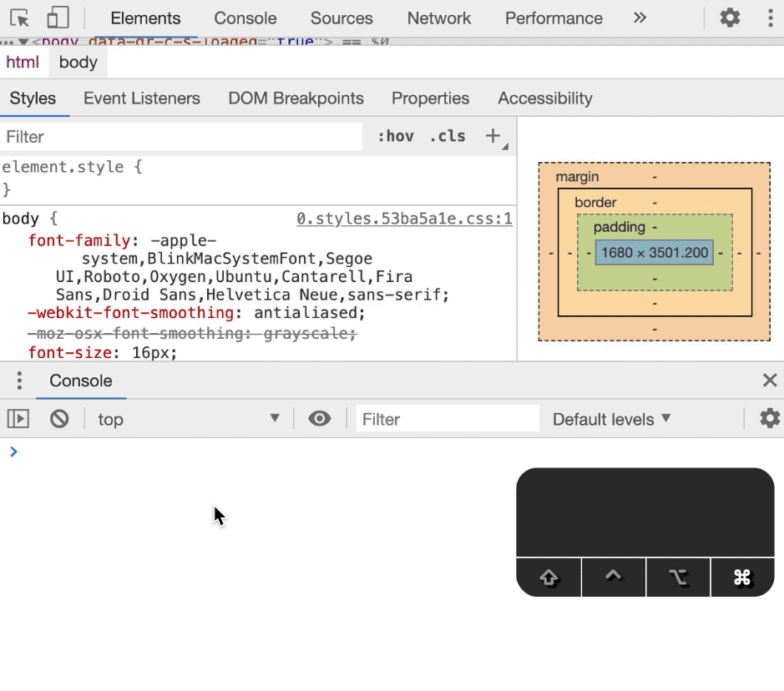The width and height of the screenshot is (784, 691).
Task: Expand the Default levels dropdown
Action: click(x=611, y=419)
